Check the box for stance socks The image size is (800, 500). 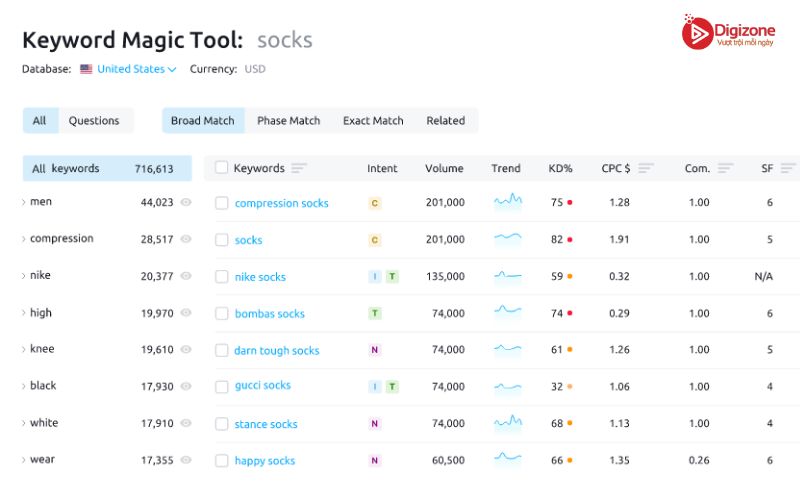point(221,423)
